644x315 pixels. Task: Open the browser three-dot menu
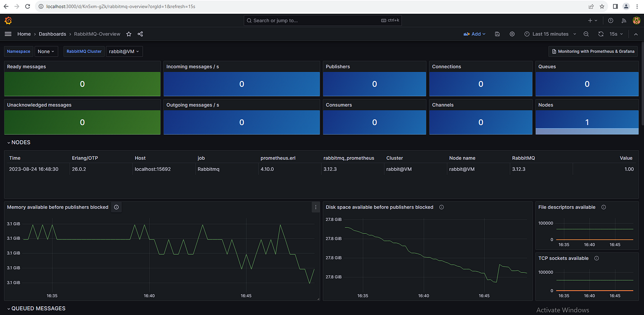638,7
